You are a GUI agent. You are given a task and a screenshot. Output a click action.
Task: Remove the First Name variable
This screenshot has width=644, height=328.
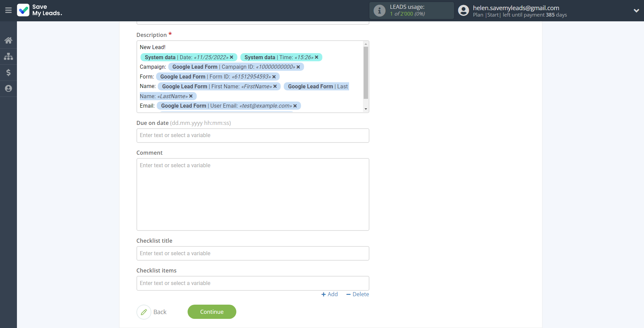275,86
